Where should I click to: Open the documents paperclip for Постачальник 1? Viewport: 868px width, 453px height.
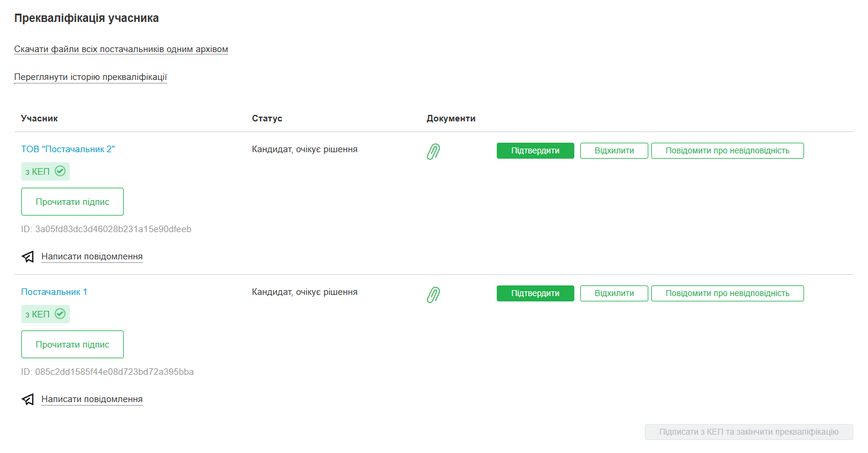coord(433,294)
